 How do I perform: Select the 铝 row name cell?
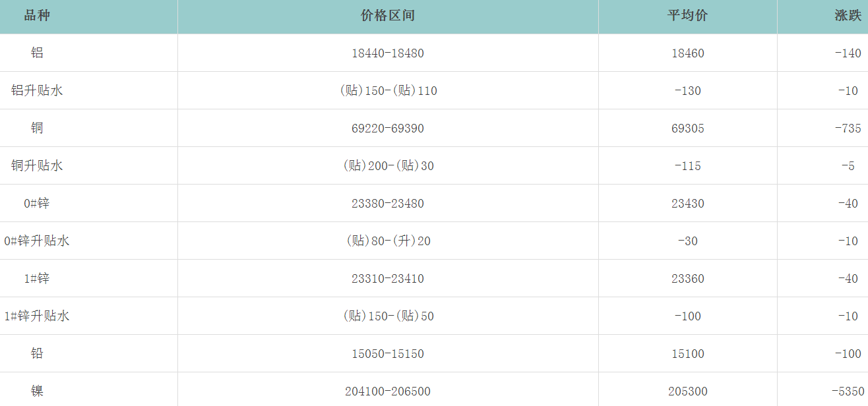pyautogui.click(x=37, y=53)
